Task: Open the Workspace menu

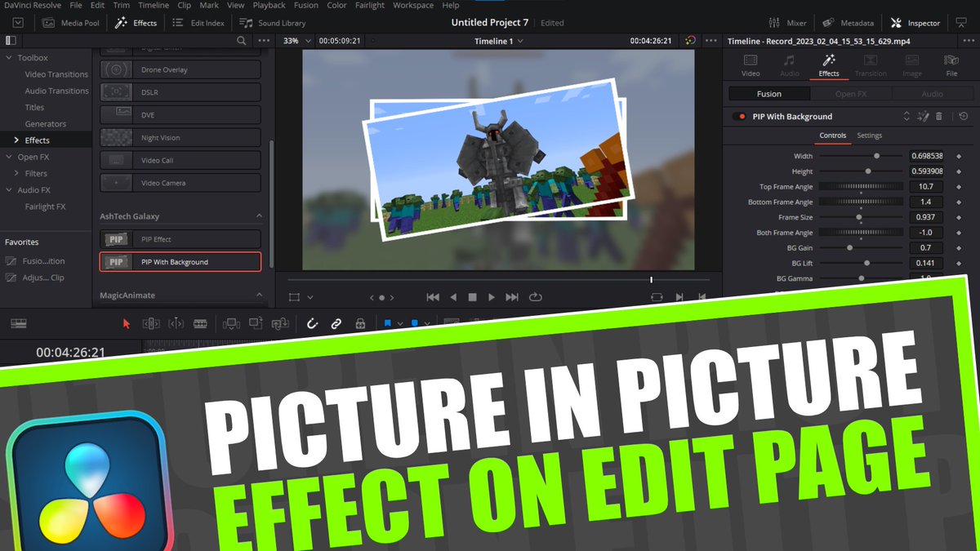Action: coord(413,5)
